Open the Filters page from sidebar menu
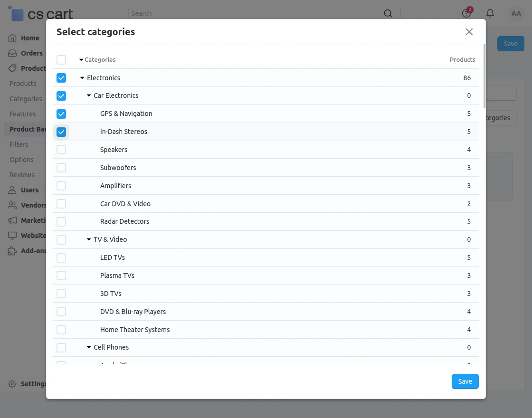Viewport: 532px width, 418px height. [19, 144]
